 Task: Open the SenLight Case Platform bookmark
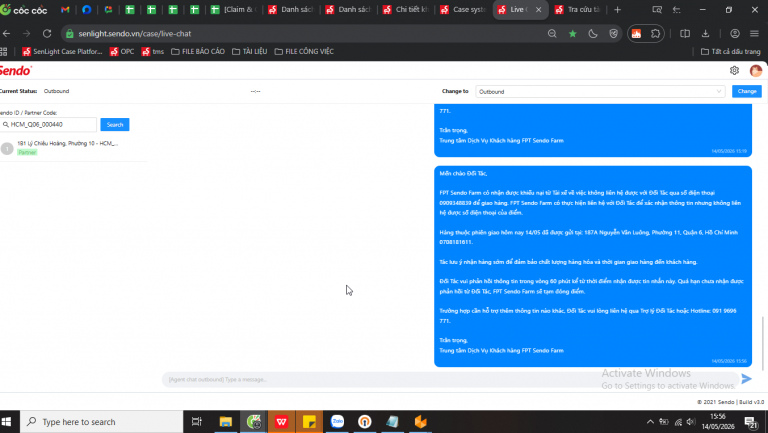click(62, 51)
